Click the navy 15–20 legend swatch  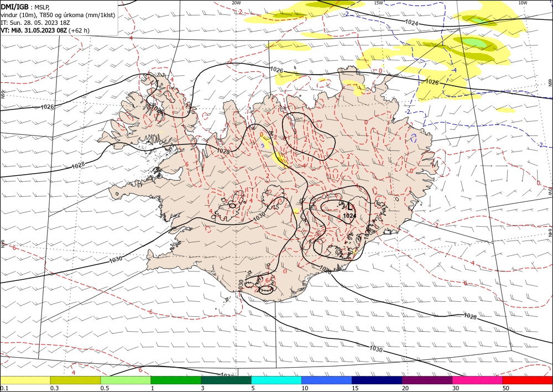point(377,380)
